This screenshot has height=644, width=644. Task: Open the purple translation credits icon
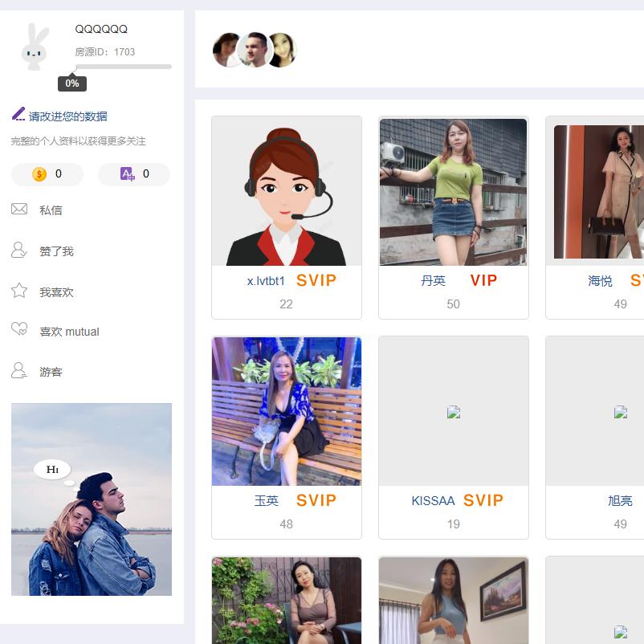[127, 174]
